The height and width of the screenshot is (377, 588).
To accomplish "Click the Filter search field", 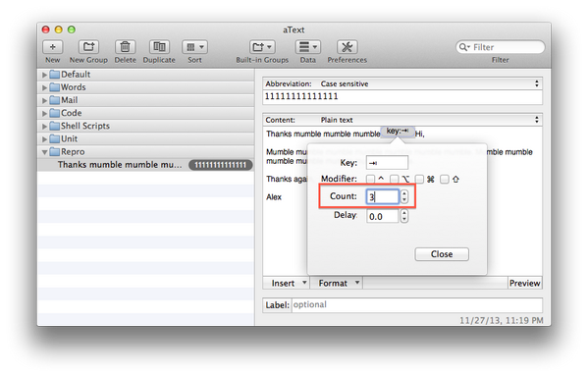I will coord(501,47).
